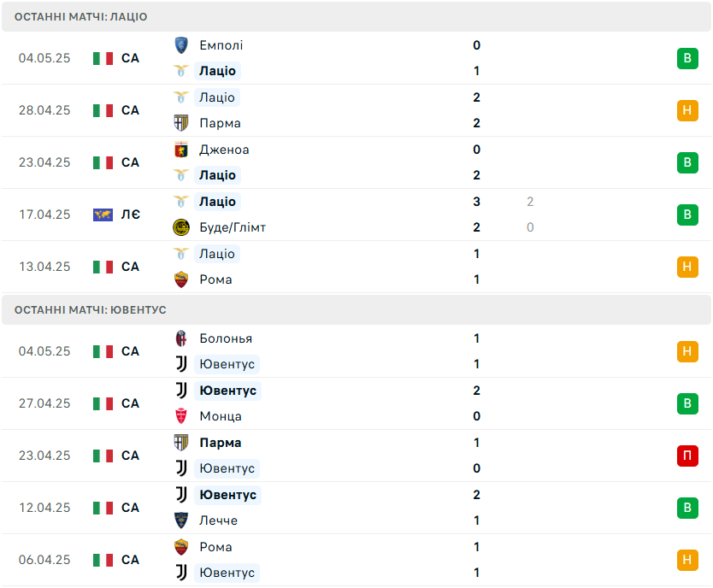The image size is (713, 588).
Task: Click the red П badge for Parma–Juventus
Action: pyautogui.click(x=687, y=456)
